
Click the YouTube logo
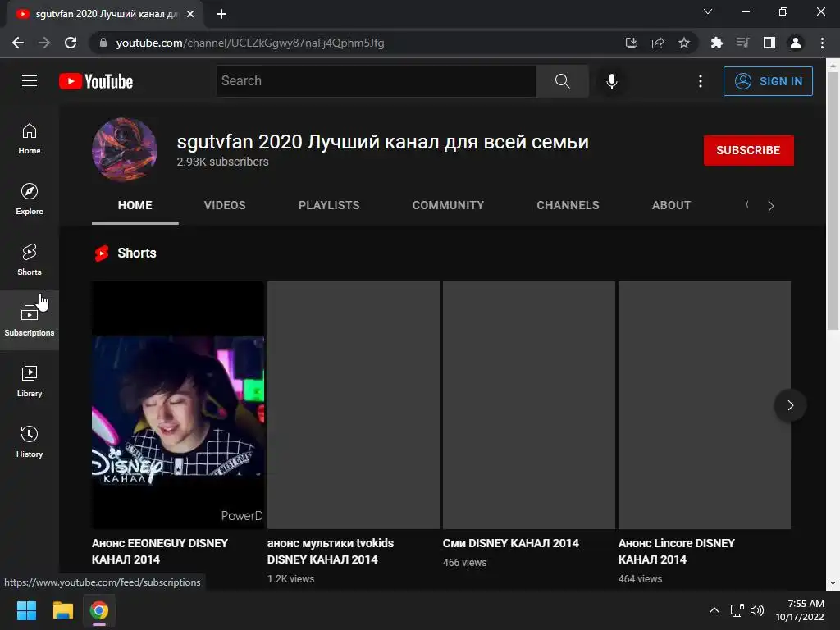[96, 81]
